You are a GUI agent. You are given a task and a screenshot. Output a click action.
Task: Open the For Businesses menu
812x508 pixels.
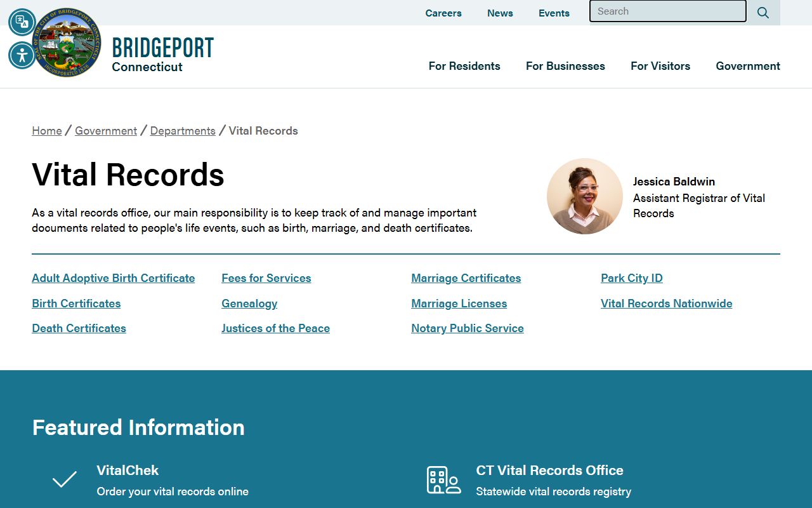tap(565, 66)
